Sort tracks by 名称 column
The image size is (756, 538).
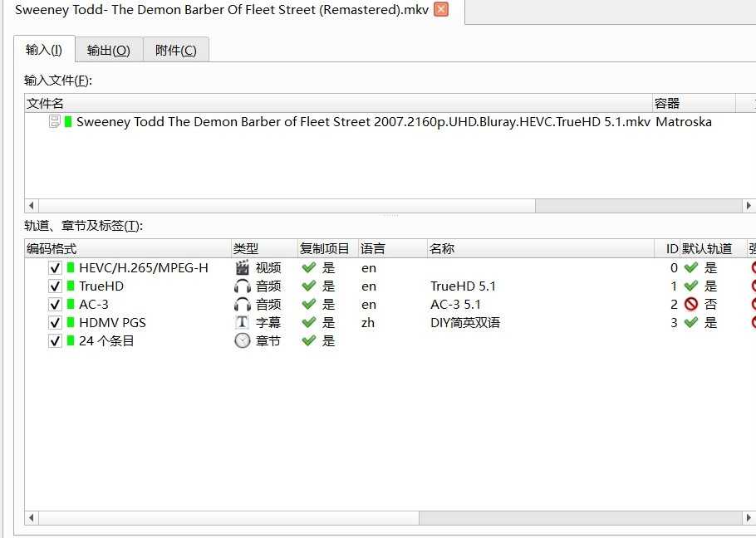(x=541, y=248)
